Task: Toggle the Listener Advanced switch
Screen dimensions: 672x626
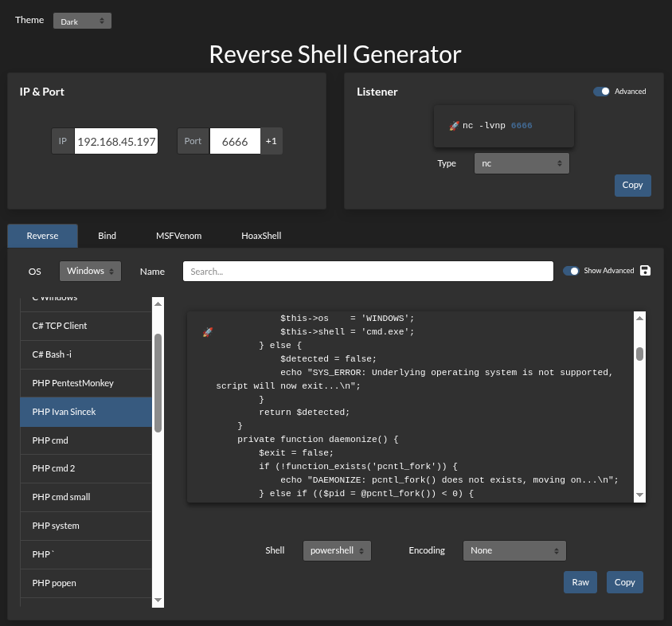Action: click(601, 92)
